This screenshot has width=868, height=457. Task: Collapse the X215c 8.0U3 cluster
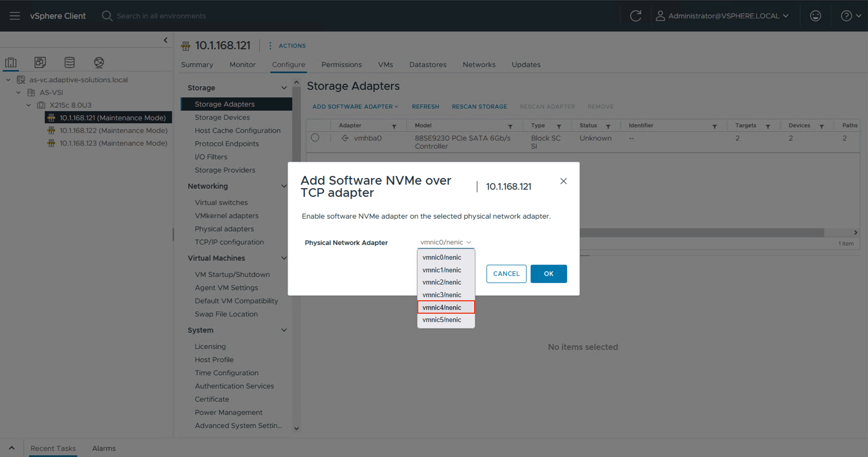(29, 105)
